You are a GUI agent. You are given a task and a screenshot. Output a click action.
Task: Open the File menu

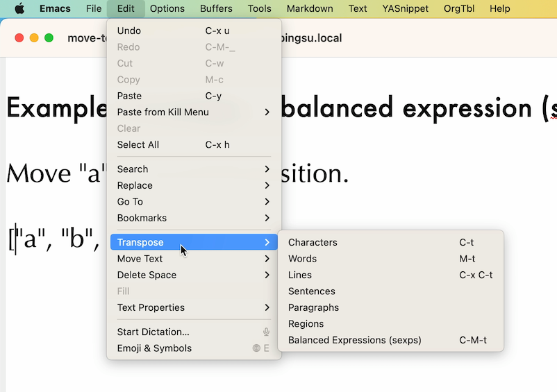click(94, 8)
